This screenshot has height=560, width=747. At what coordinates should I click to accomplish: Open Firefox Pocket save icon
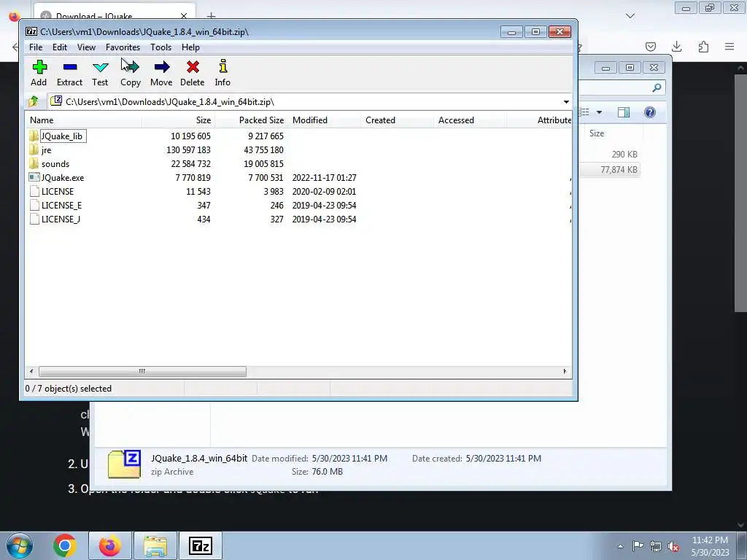click(x=650, y=47)
